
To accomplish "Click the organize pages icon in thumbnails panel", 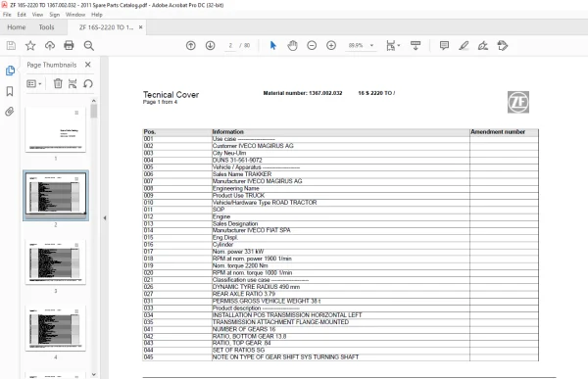I will point(73,83).
